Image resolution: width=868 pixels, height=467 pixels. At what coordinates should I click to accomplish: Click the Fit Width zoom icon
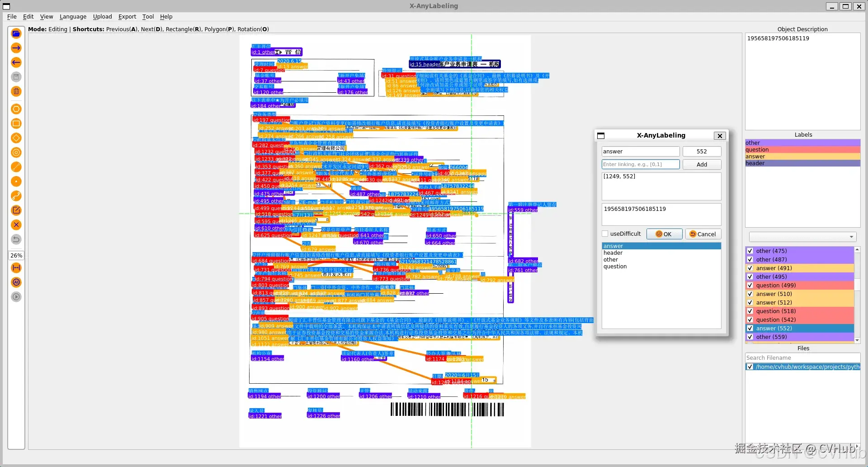(x=16, y=268)
